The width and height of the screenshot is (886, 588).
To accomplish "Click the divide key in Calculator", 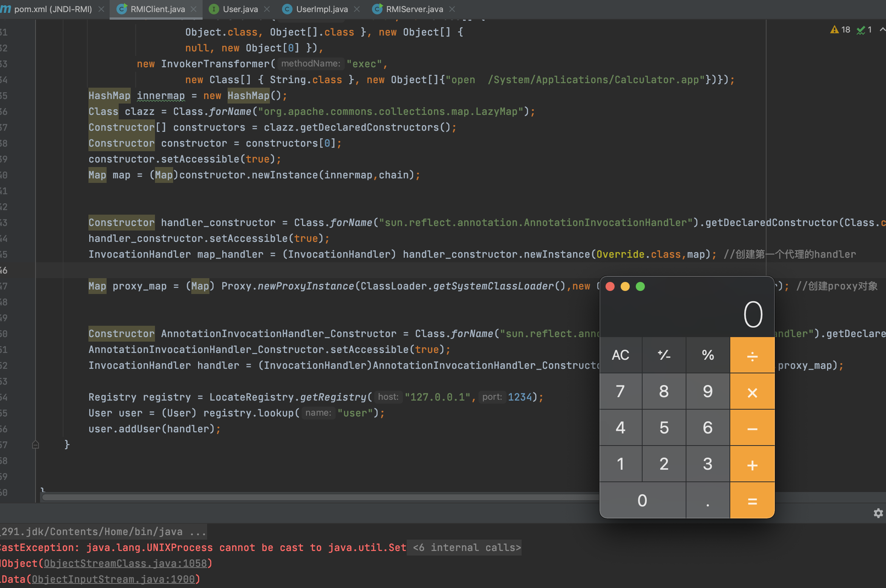I will pos(752,355).
